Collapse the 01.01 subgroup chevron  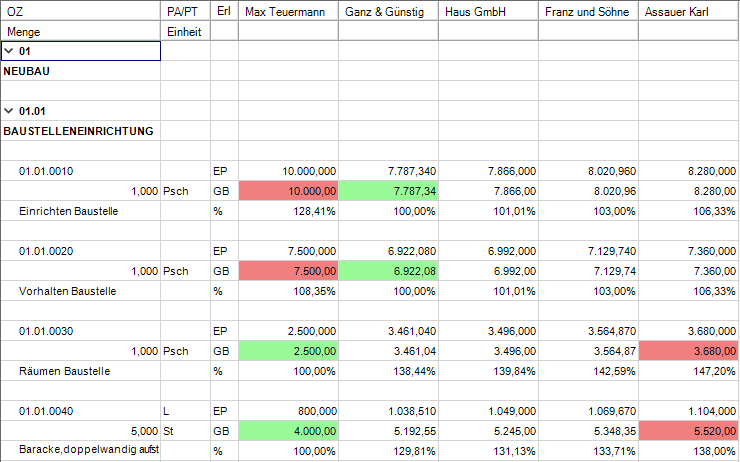click(x=8, y=111)
